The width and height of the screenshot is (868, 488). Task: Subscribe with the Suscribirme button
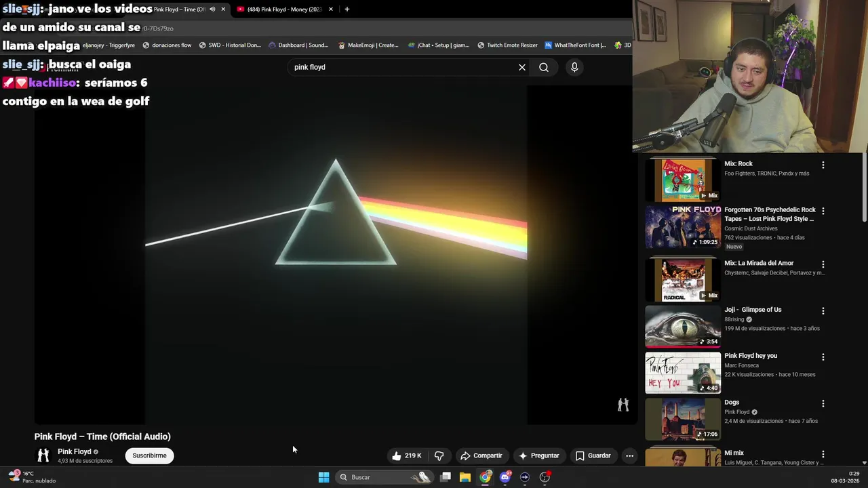(x=149, y=455)
